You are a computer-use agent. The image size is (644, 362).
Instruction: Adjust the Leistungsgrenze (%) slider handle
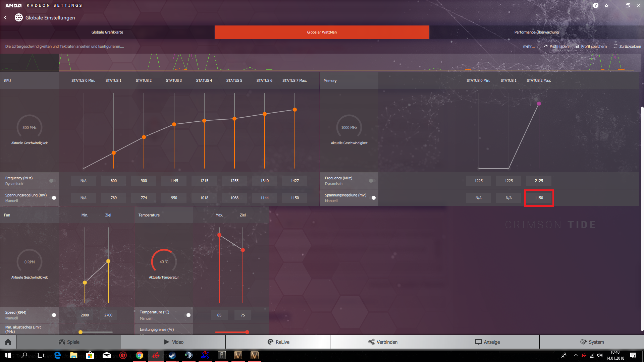247,332
